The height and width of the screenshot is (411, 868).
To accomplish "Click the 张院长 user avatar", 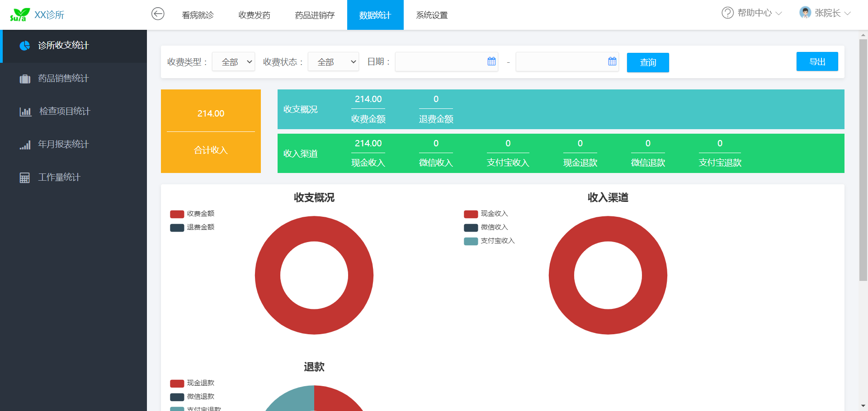I will pos(805,13).
